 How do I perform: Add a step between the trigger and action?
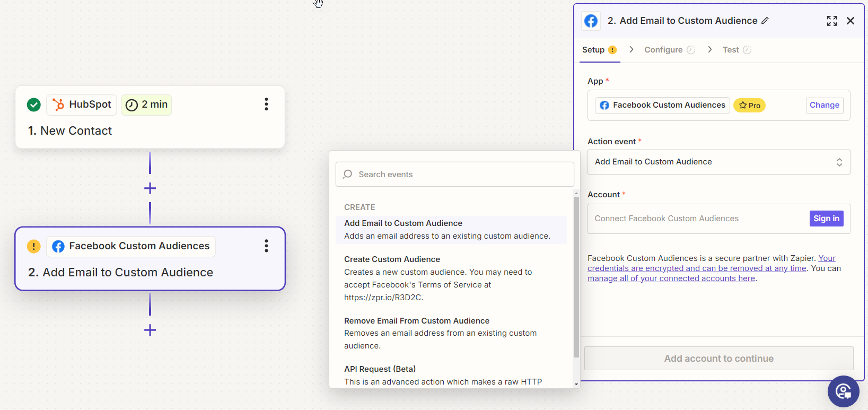pos(150,188)
